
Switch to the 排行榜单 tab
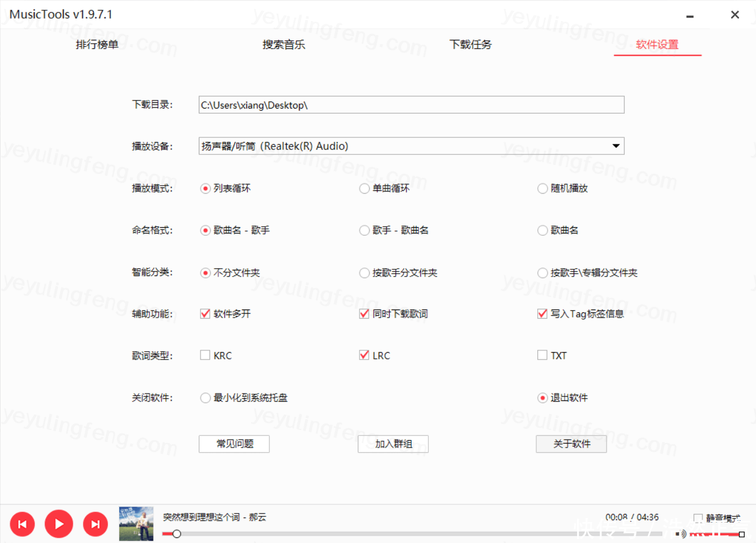click(x=97, y=44)
